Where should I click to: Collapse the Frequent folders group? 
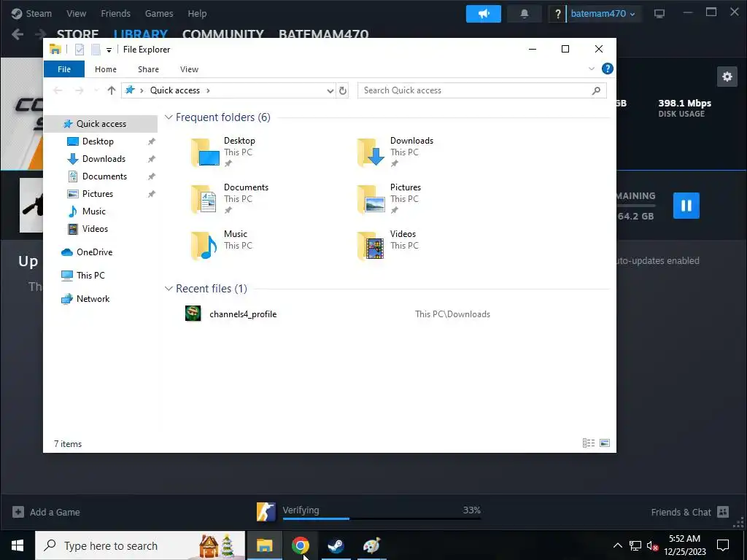point(169,117)
